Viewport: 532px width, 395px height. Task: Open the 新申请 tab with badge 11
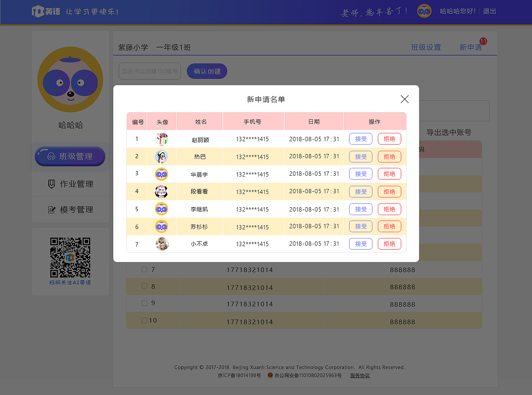pos(470,47)
